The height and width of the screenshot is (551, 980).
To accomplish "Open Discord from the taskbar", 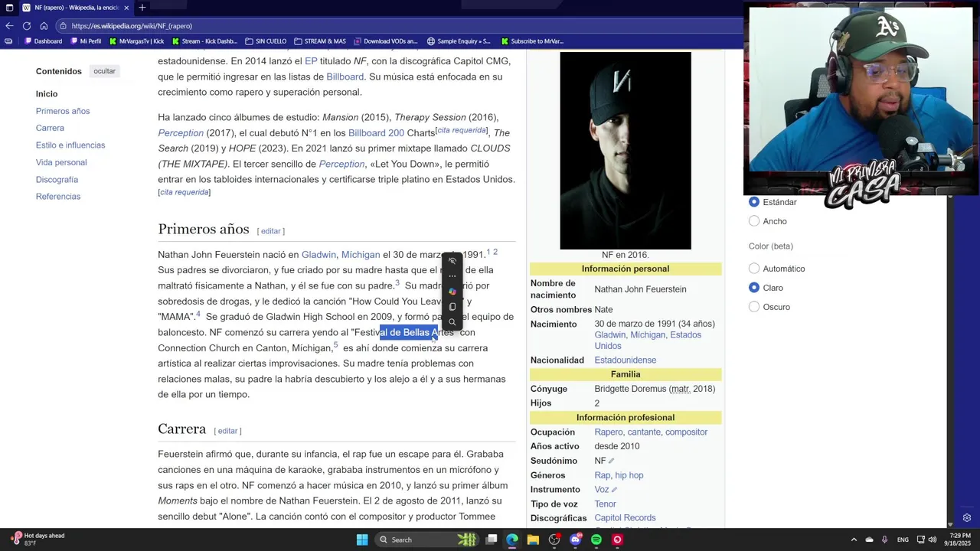I will tap(576, 540).
